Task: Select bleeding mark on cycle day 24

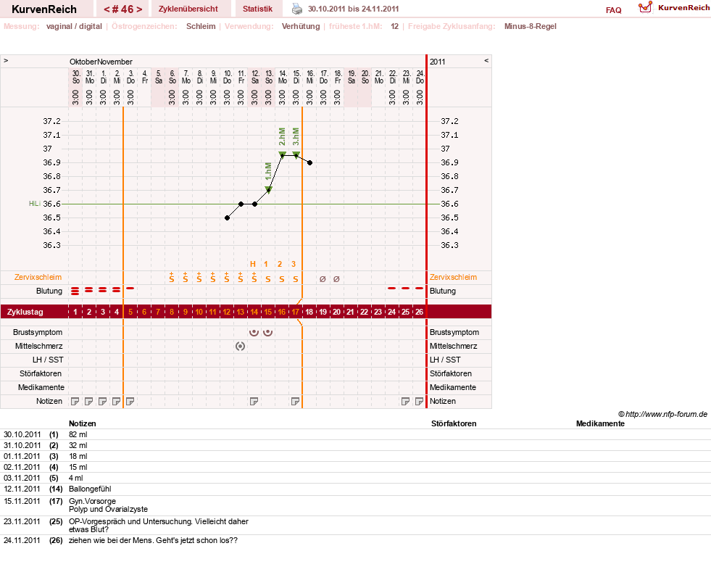Action: [x=392, y=288]
